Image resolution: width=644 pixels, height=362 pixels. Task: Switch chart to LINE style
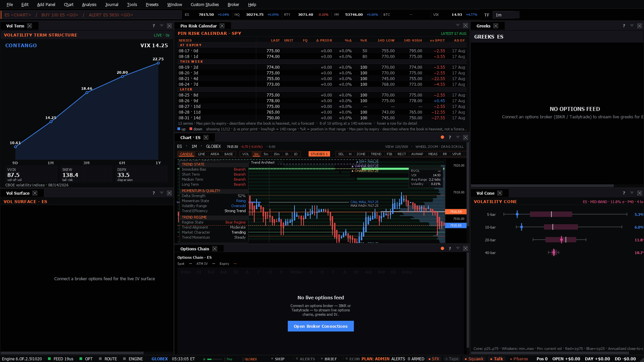202,154
